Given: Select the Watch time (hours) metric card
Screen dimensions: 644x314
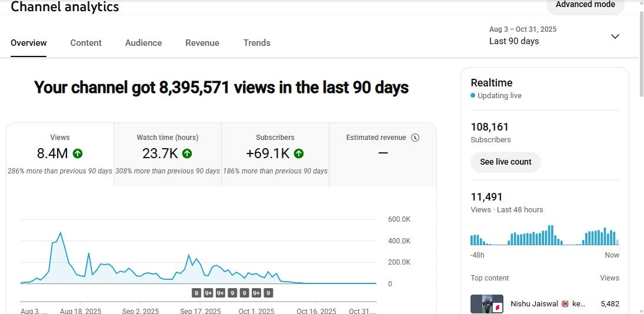Looking at the screenshot, I should (x=167, y=154).
